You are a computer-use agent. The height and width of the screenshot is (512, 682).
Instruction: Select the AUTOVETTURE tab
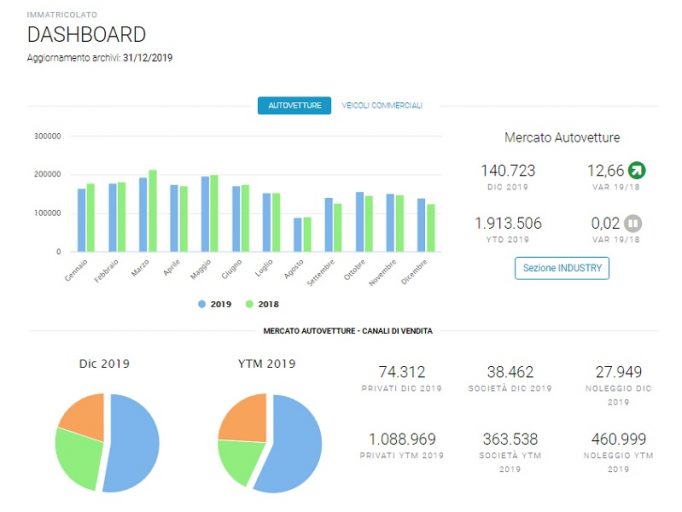294,105
